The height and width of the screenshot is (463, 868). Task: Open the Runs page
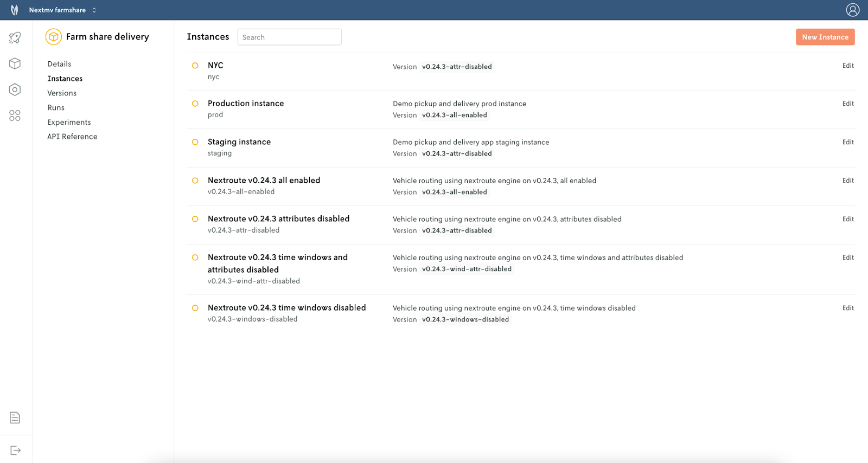pos(56,108)
